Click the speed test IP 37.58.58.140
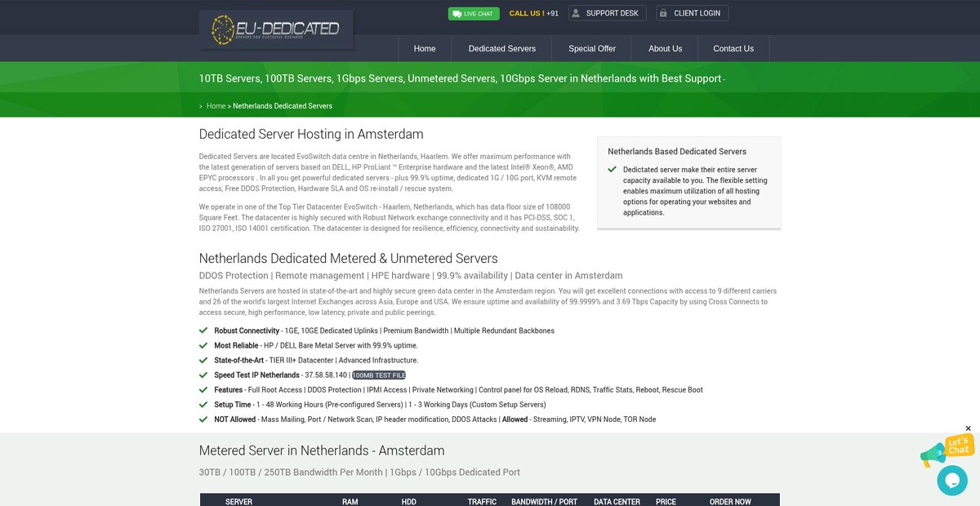This screenshot has width=980, height=506. coord(326,375)
